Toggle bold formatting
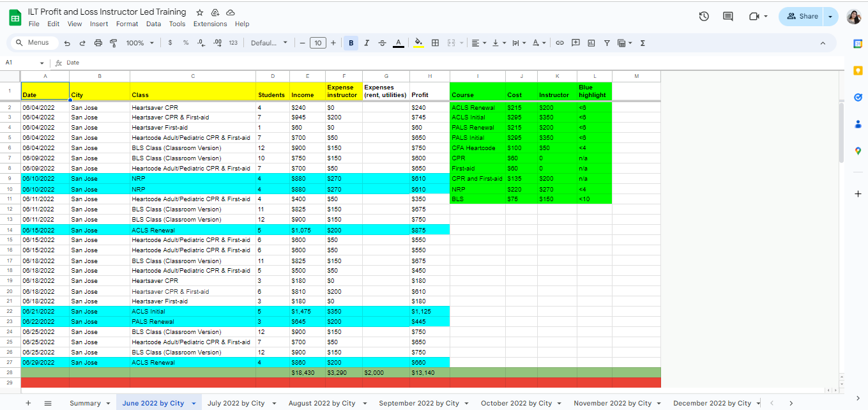 coord(351,43)
